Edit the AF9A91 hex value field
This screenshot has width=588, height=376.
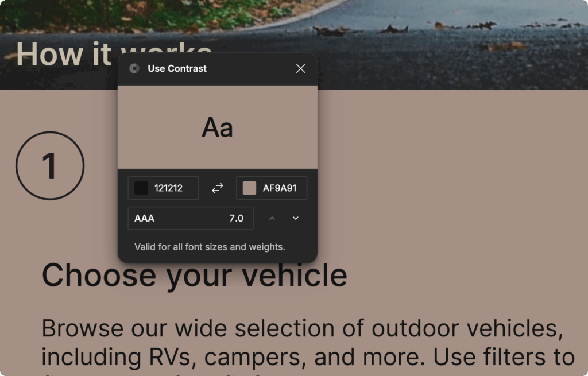(x=280, y=188)
